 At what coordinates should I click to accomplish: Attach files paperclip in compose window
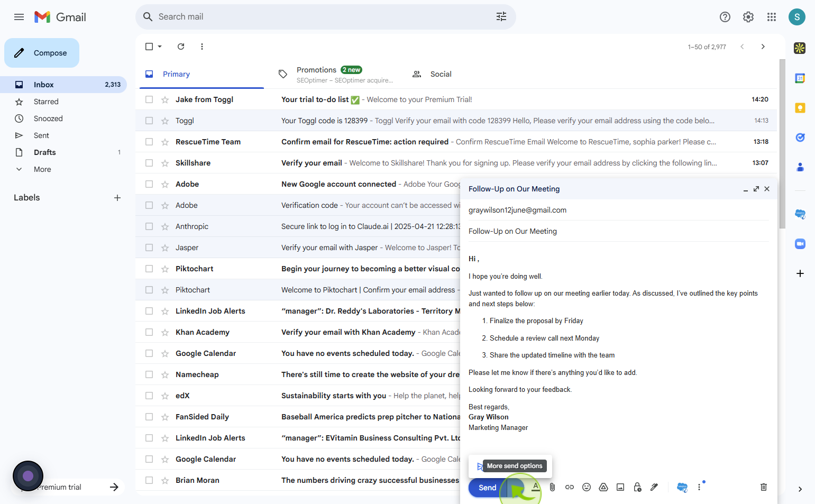pyautogui.click(x=552, y=487)
